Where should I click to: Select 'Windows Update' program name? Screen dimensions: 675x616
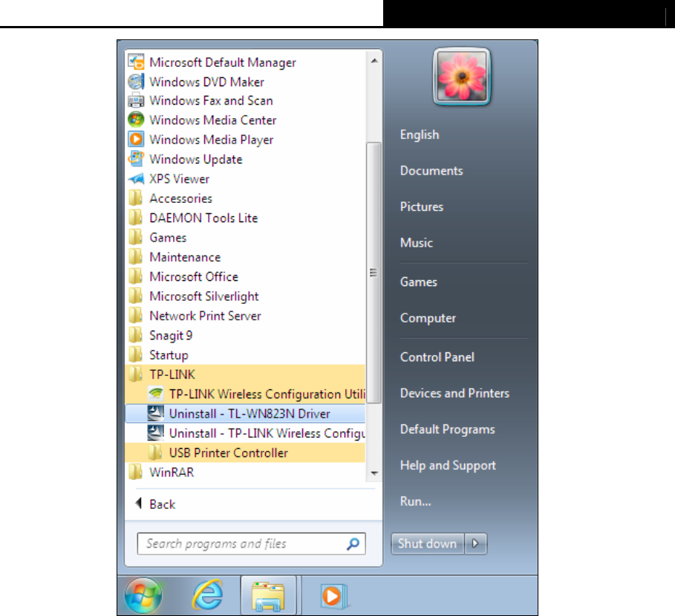coord(196,159)
